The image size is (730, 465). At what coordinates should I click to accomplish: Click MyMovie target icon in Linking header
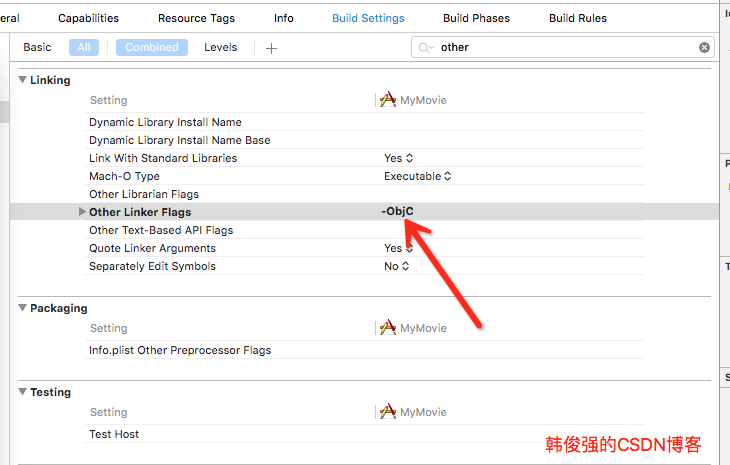[388, 100]
